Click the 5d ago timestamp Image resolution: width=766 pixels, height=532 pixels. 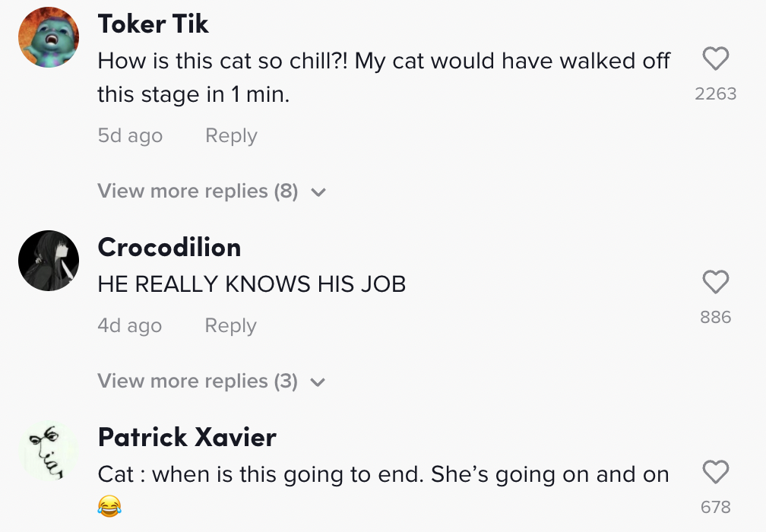pyautogui.click(x=130, y=136)
